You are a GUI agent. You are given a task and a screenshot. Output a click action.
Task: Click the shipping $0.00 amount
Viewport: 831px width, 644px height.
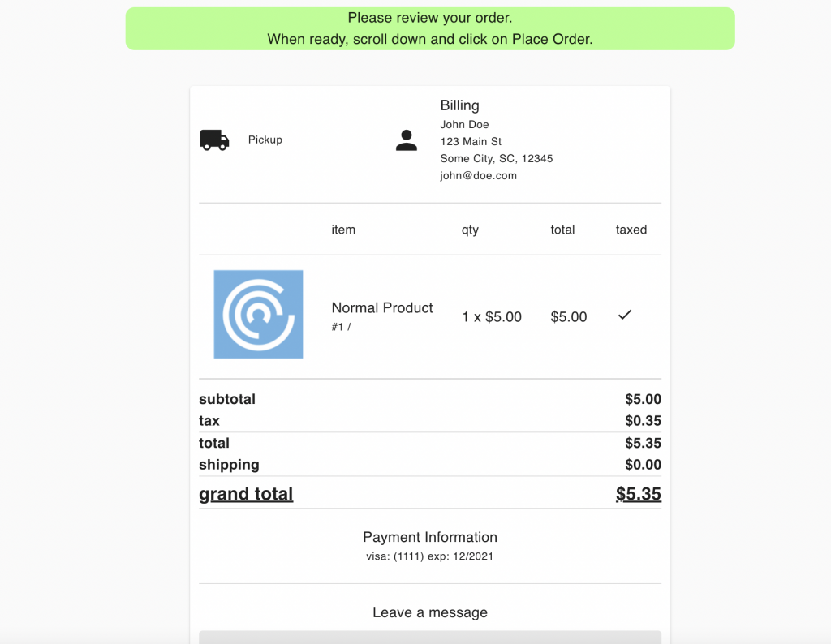coord(643,465)
